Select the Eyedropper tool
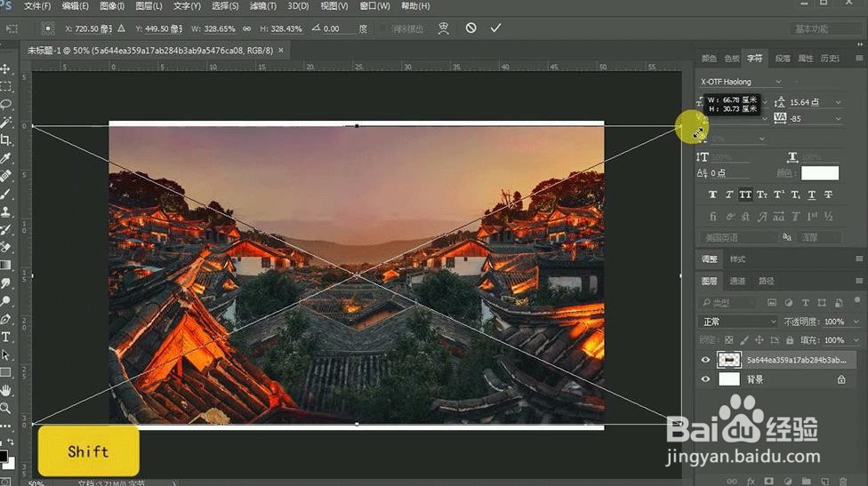Screen dimensions: 868x486 point(5,158)
